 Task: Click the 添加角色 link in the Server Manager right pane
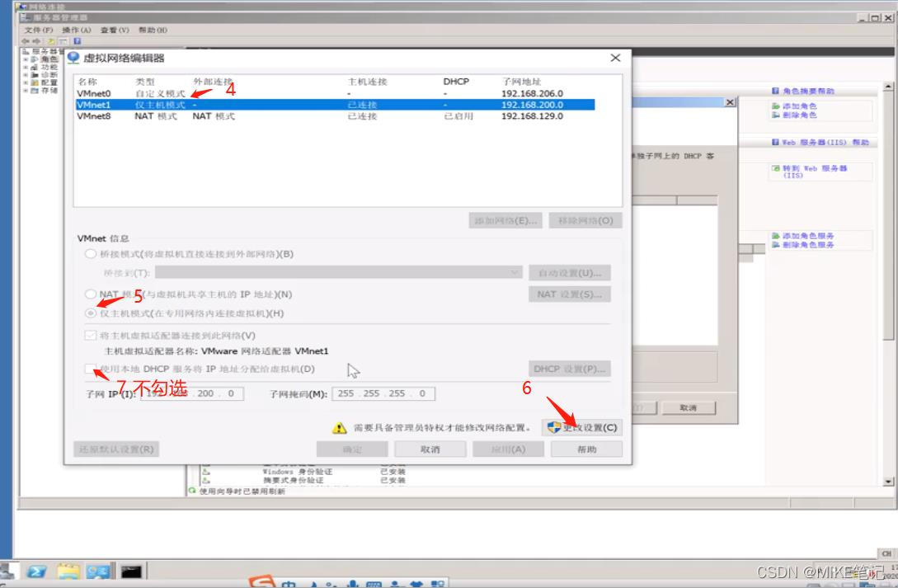coord(800,106)
